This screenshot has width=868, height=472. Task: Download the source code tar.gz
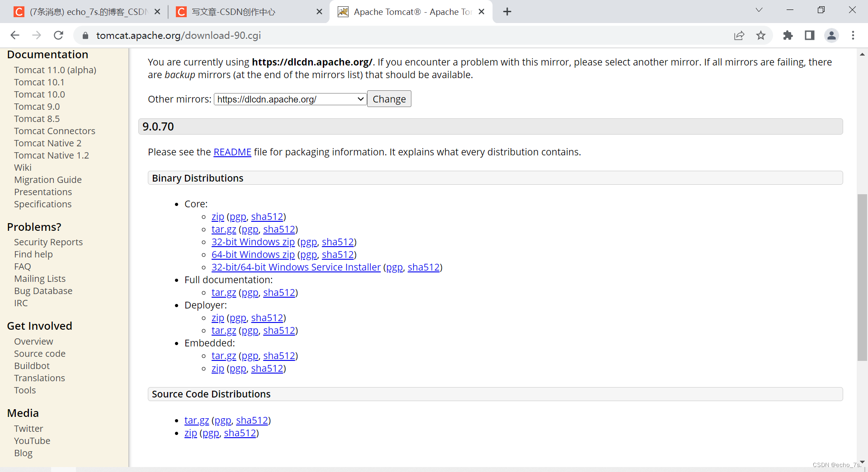coord(197,421)
